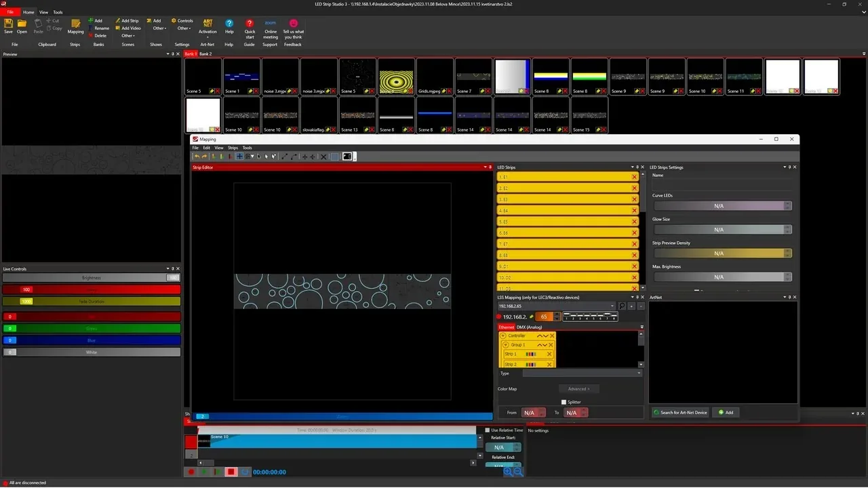
Task: Click the black screen icon in Mapping toolbar
Action: (x=347, y=157)
